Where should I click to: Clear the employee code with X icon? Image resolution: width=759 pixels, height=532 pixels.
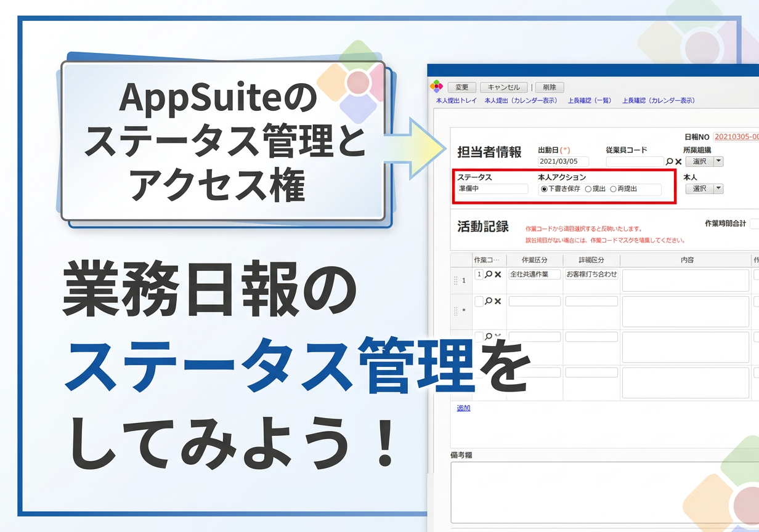point(678,161)
